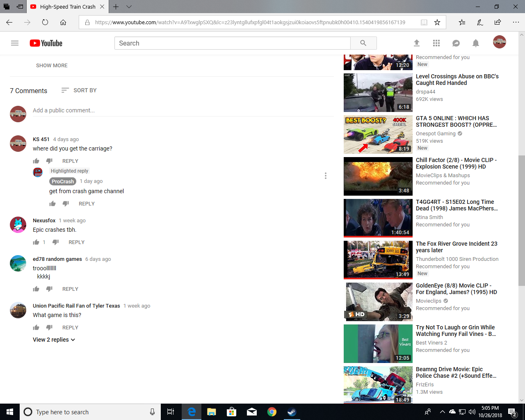Click SHOW MORE under the description
This screenshot has height=420, width=525.
pos(52,65)
